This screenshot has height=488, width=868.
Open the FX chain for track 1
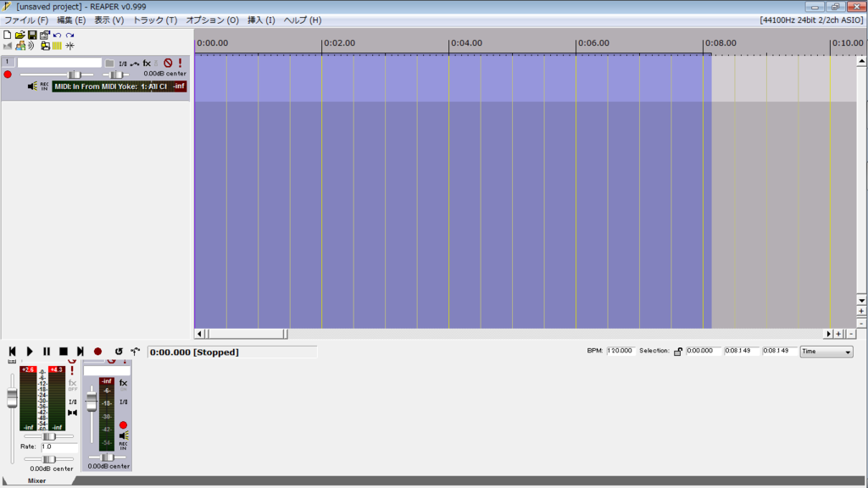146,62
